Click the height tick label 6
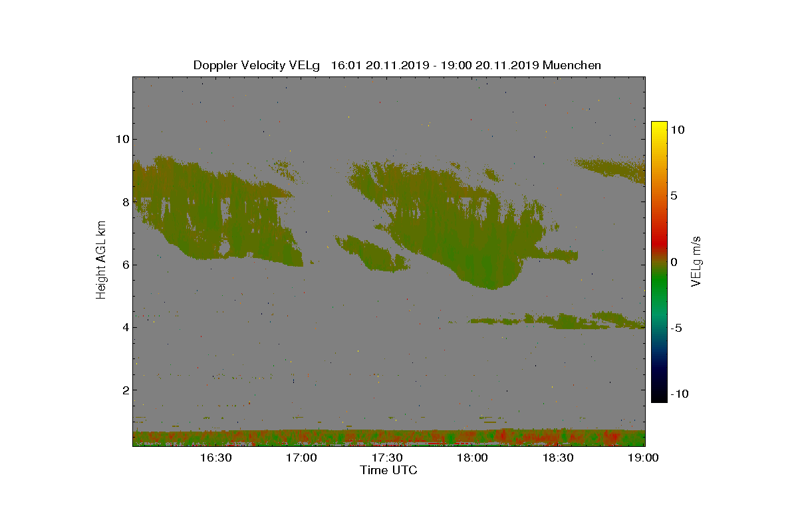This screenshot has height=532, width=798. point(124,265)
